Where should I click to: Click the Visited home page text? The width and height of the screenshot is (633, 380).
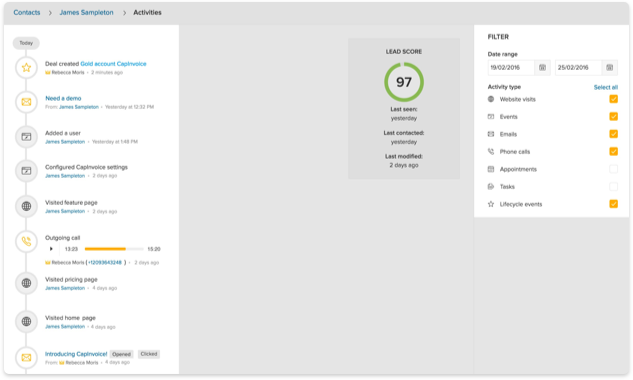point(71,318)
